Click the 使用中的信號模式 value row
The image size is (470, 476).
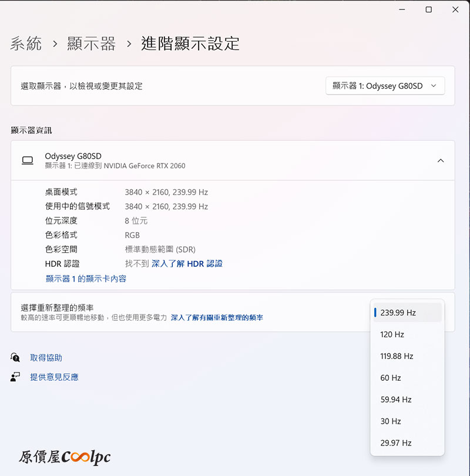pyautogui.click(x=166, y=206)
